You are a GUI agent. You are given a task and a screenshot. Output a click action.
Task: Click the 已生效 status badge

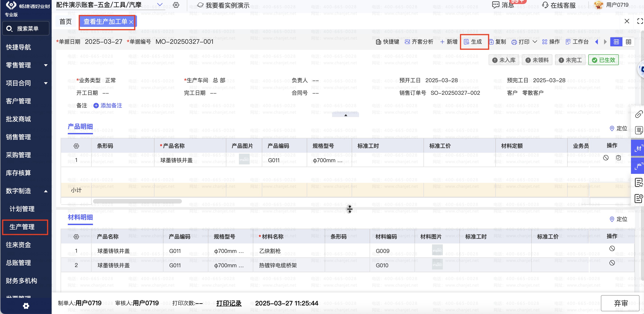(x=603, y=60)
